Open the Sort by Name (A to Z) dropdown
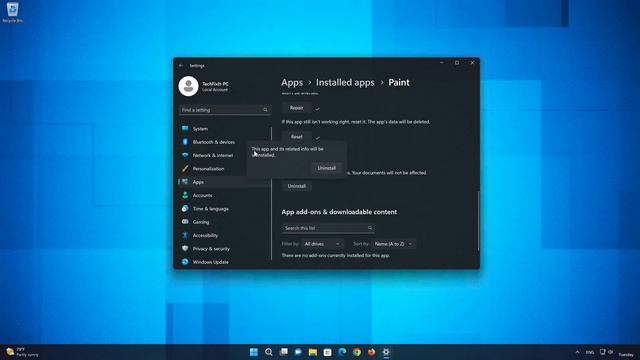The width and height of the screenshot is (640, 360). pos(393,244)
